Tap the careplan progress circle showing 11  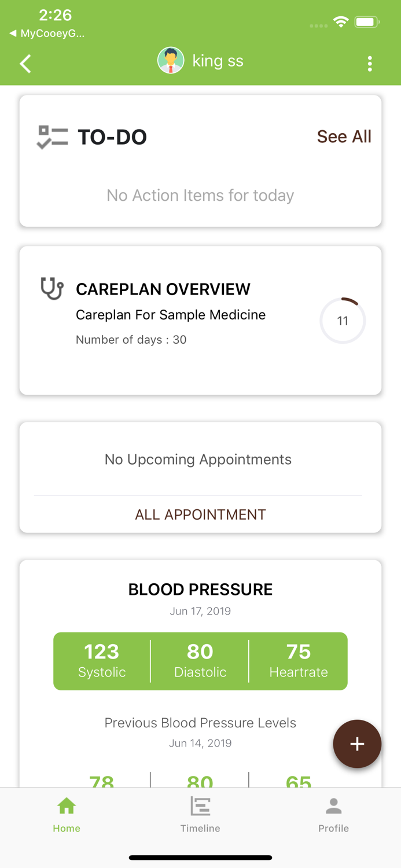(x=343, y=321)
